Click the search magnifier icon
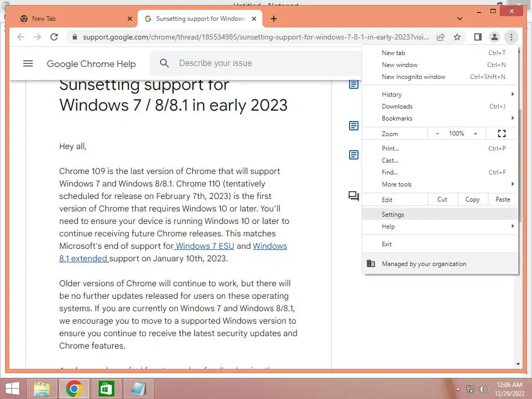Viewport: 532px width, 399px height. tap(164, 63)
